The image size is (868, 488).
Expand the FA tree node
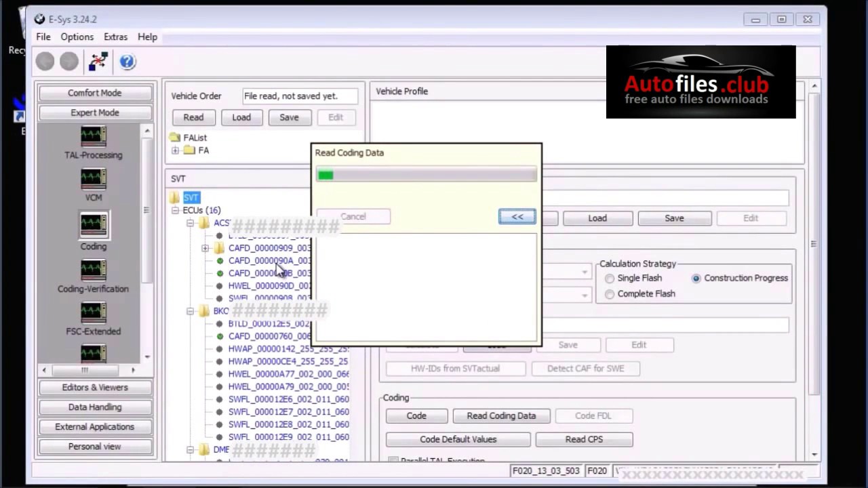[x=175, y=150]
